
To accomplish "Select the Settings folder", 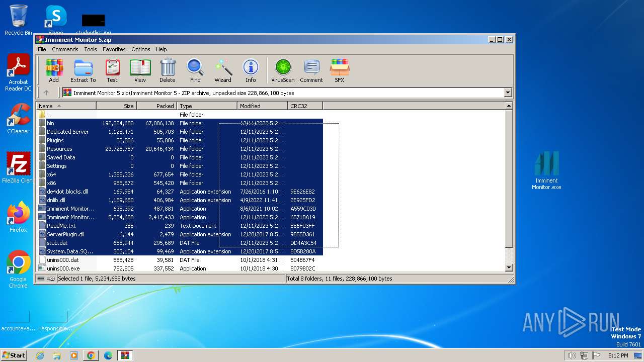I will pyautogui.click(x=180, y=166).
